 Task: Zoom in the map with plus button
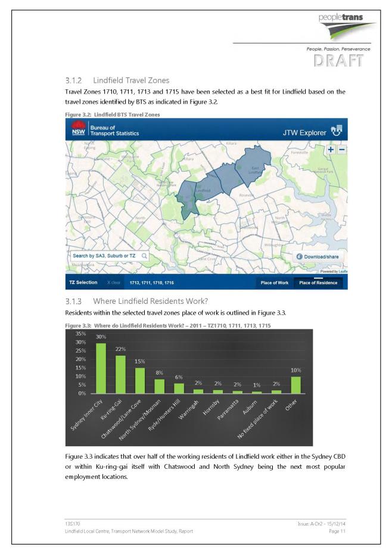click(331, 150)
